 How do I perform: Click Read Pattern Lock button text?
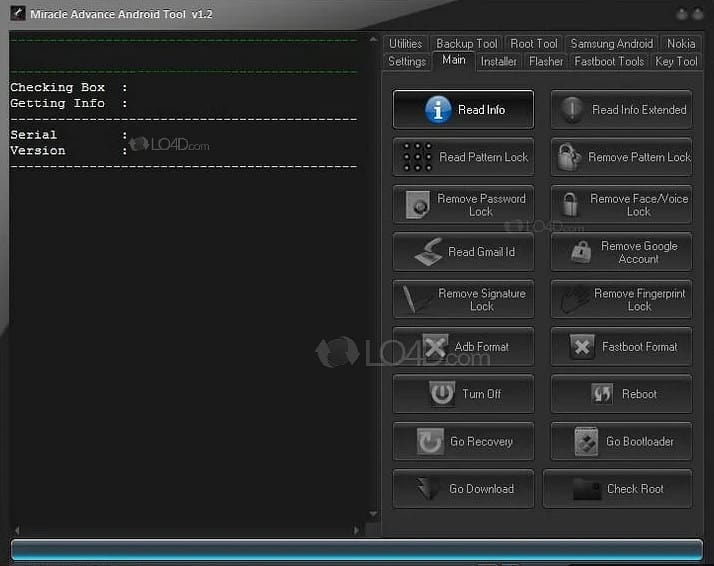484,157
